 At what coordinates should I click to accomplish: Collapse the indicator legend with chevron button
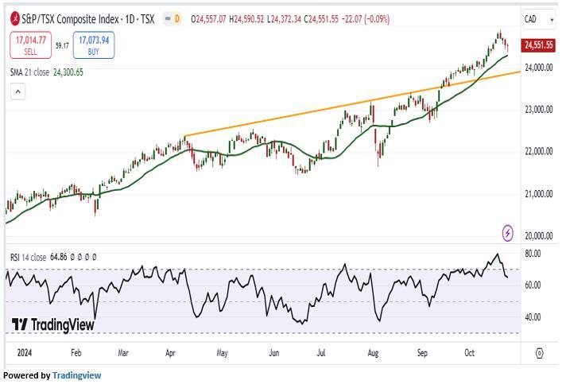pos(18,92)
